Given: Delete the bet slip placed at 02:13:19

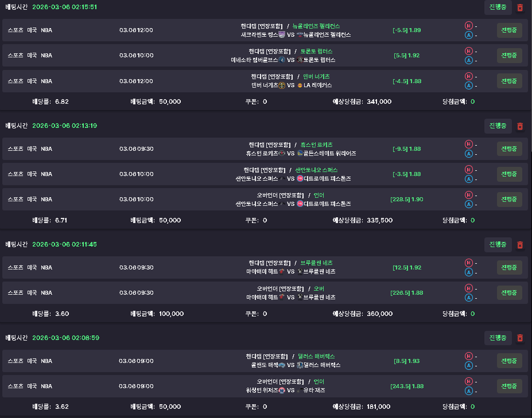Looking at the screenshot, I should 520,126.
